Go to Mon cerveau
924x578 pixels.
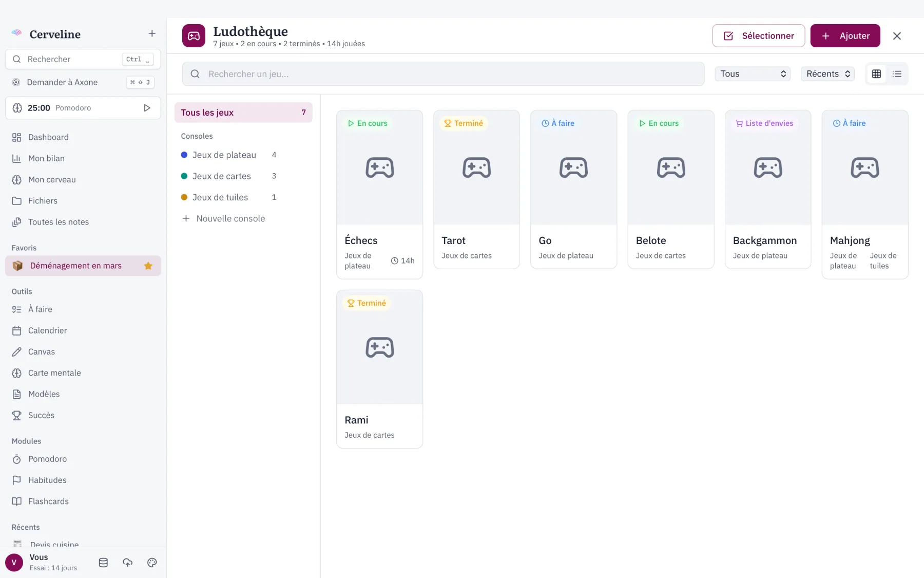pos(83,180)
